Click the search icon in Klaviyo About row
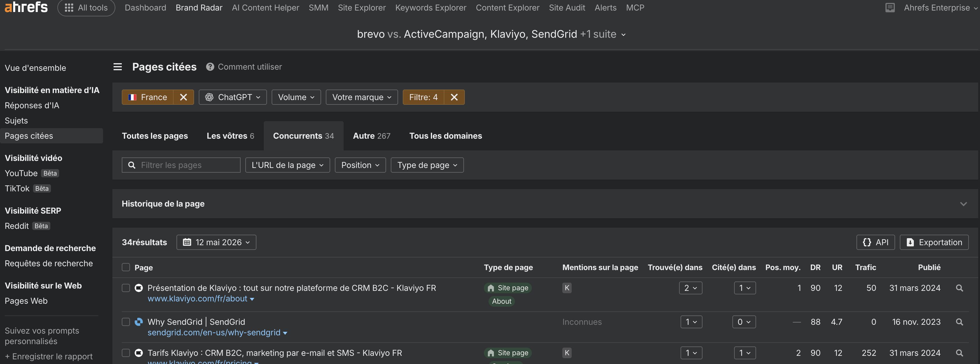 (x=960, y=288)
